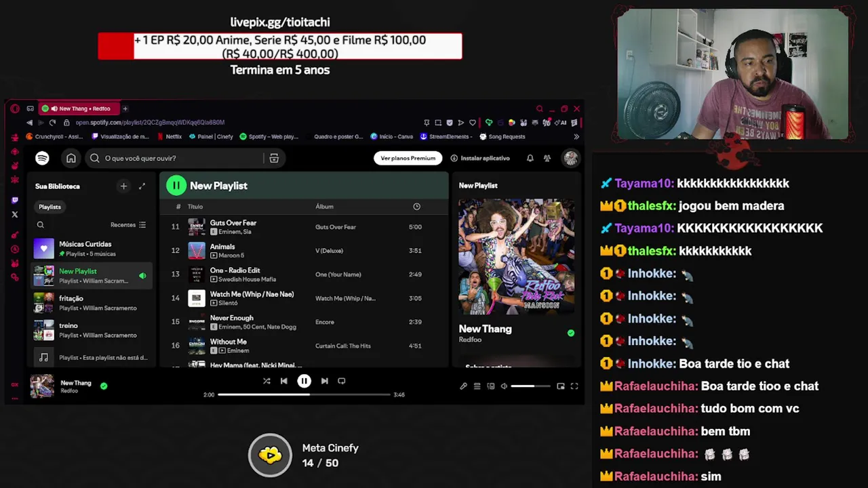Image resolution: width=868 pixels, height=488 pixels.
Task: Open the New Playlist library entry
Action: (92, 276)
